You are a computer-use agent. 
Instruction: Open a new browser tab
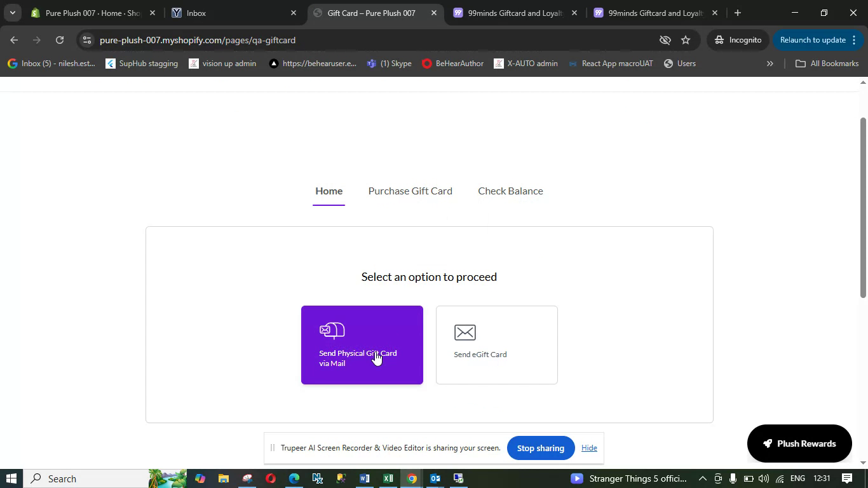[737, 13]
